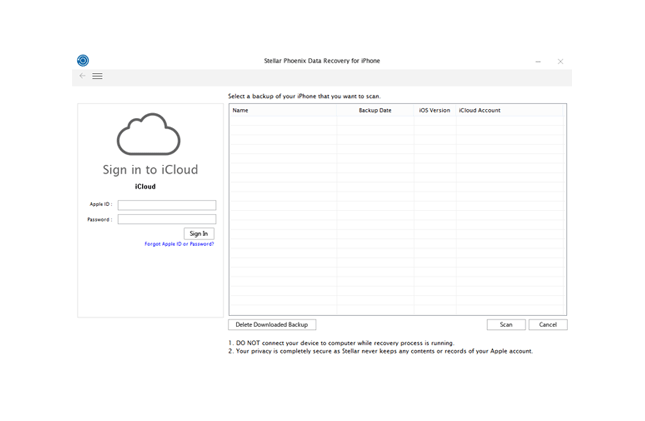Open Forgot Apple ID or Password link

tap(179, 244)
